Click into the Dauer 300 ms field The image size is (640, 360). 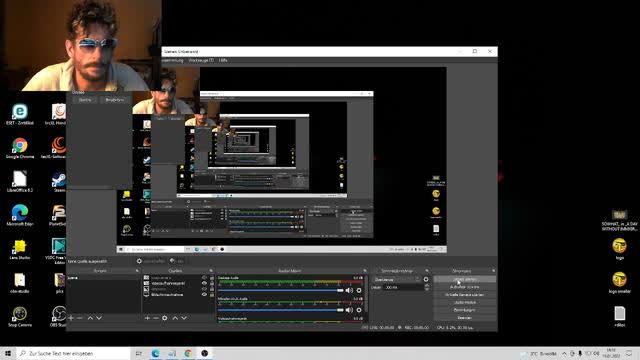(403, 287)
